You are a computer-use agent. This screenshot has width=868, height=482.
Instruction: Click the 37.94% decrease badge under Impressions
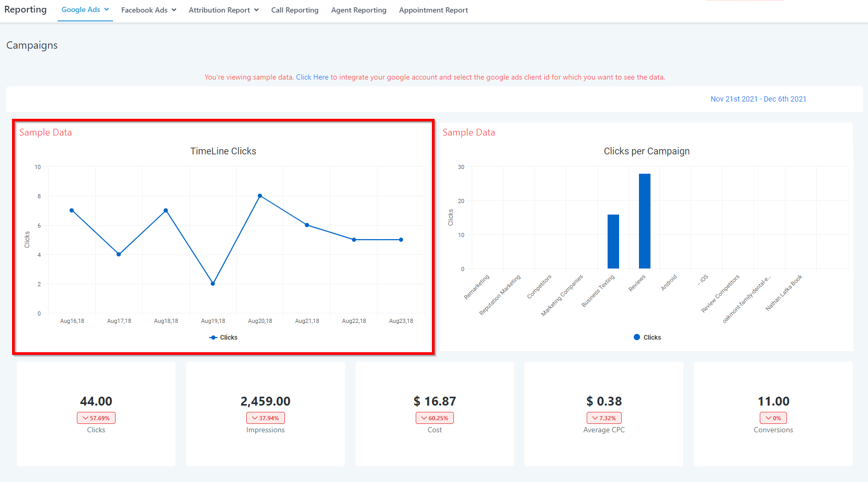click(266, 418)
